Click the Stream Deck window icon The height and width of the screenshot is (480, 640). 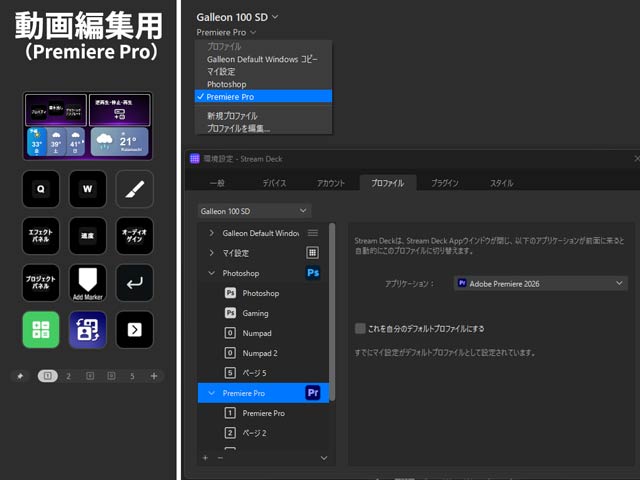tap(195, 159)
